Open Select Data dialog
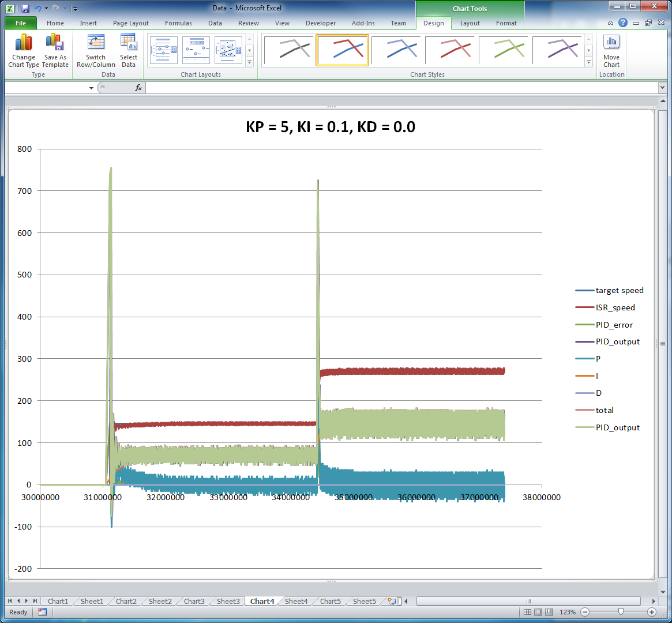672x623 pixels. click(x=128, y=51)
